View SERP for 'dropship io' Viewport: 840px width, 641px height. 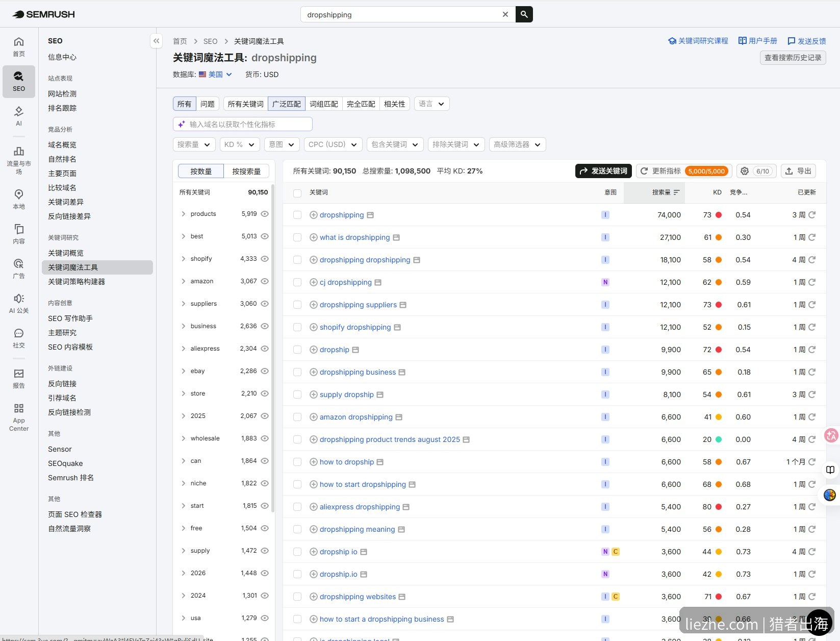[x=364, y=552]
